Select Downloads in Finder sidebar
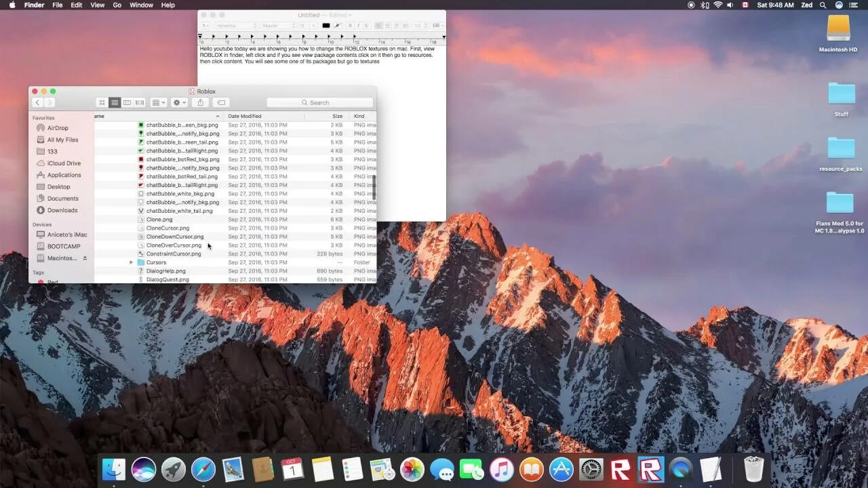Viewport: 868px width, 488px height. click(62, 210)
